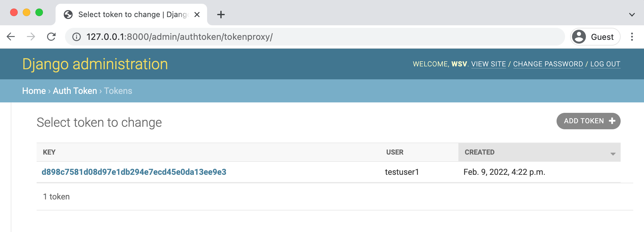Click the Guest profile avatar
Screen dimensions: 644x232
(579, 37)
